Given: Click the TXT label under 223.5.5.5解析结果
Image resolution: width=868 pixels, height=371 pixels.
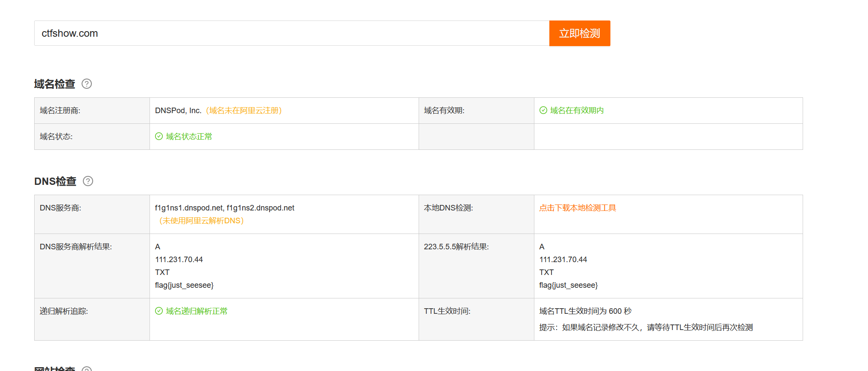Looking at the screenshot, I should point(546,272).
